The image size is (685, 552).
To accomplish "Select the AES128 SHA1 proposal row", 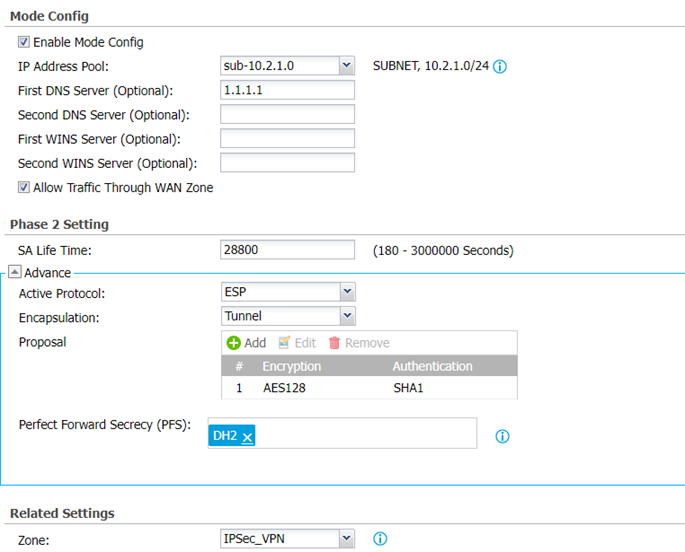I will click(369, 388).
